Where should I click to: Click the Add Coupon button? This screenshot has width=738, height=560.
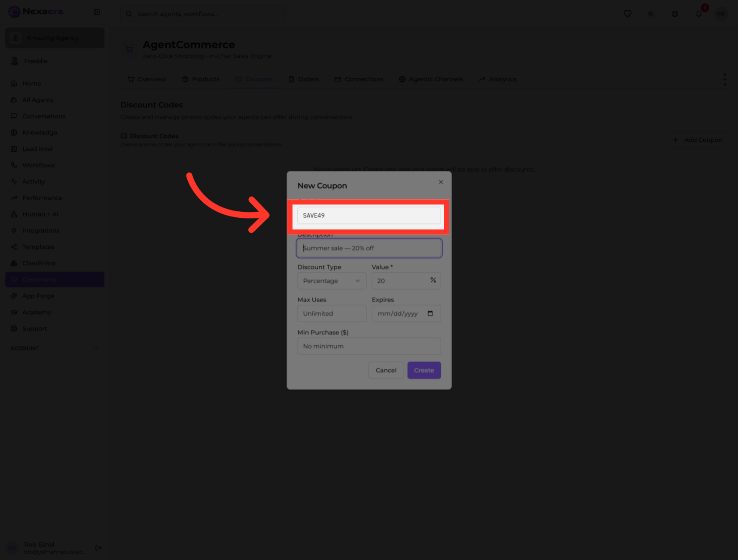[698, 140]
